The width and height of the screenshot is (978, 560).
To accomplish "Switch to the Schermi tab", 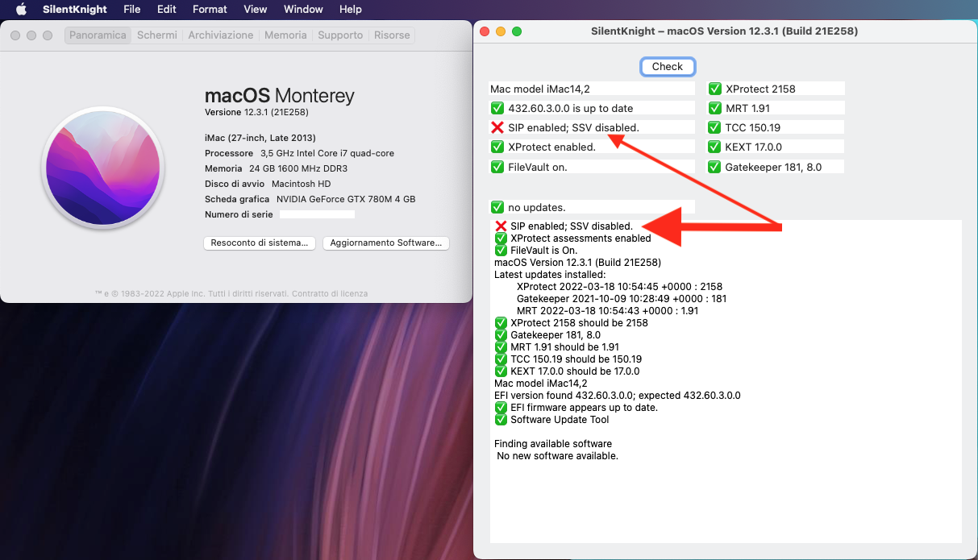I will click(x=157, y=35).
